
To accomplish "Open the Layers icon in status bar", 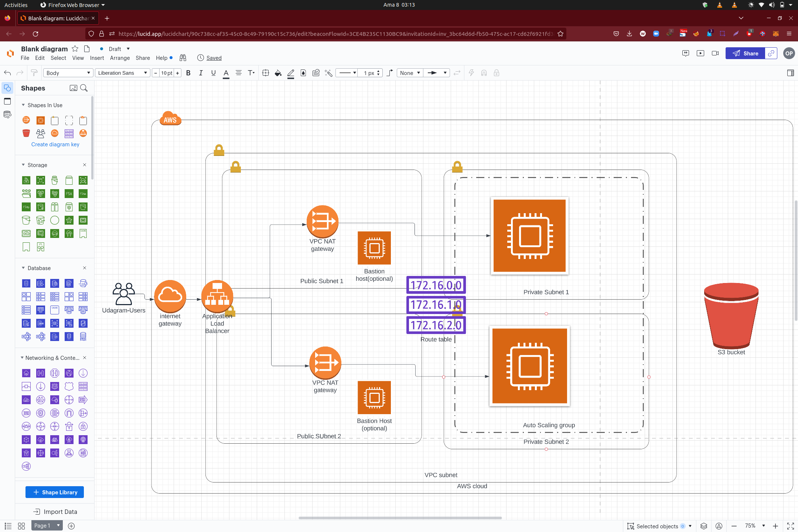I will coord(704,526).
